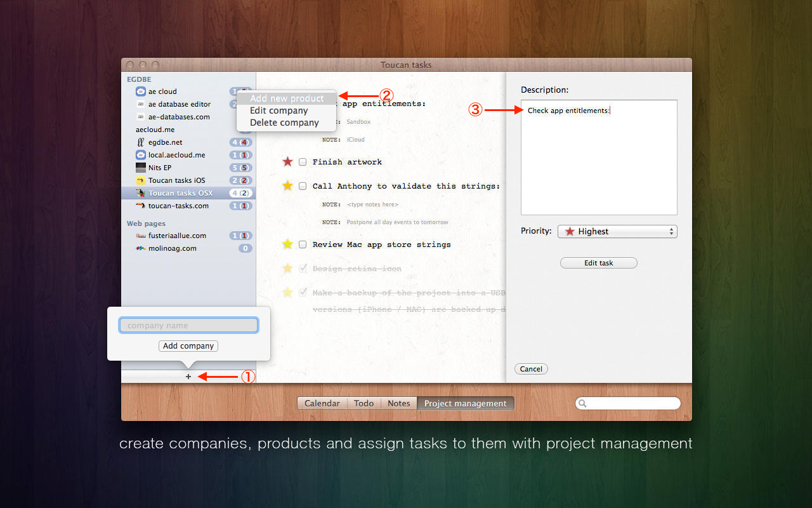Click the Finish artwork task text

point(347,162)
